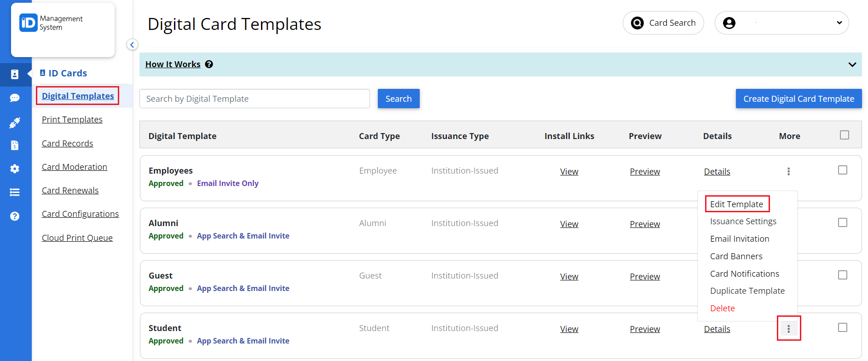
Task: Open the list sidebar icon
Action: (x=15, y=192)
